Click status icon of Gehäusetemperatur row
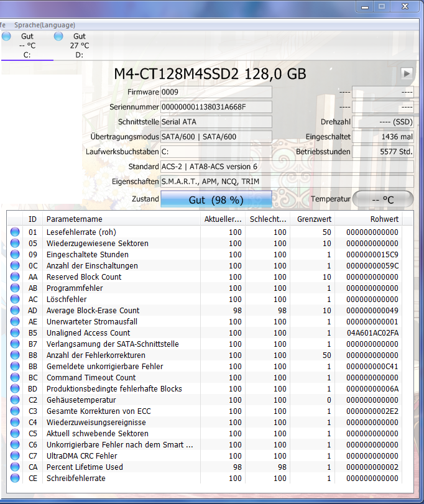The height and width of the screenshot is (504, 424). point(15,400)
